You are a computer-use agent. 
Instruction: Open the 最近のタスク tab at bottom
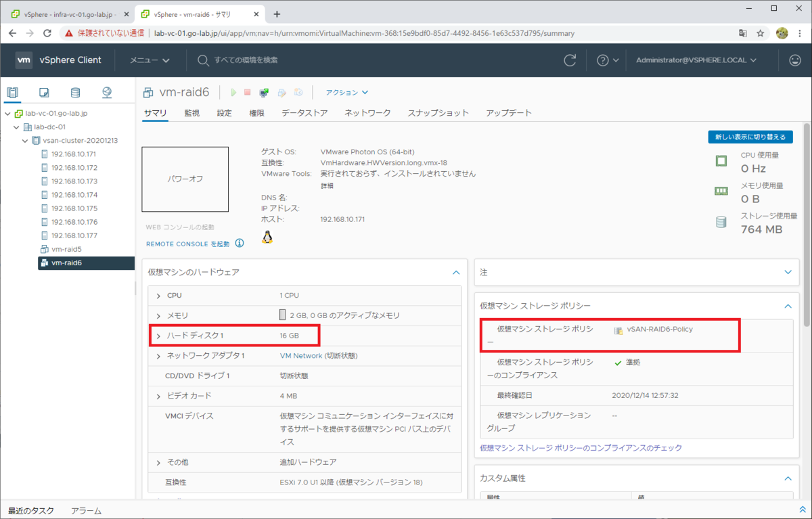(x=31, y=511)
